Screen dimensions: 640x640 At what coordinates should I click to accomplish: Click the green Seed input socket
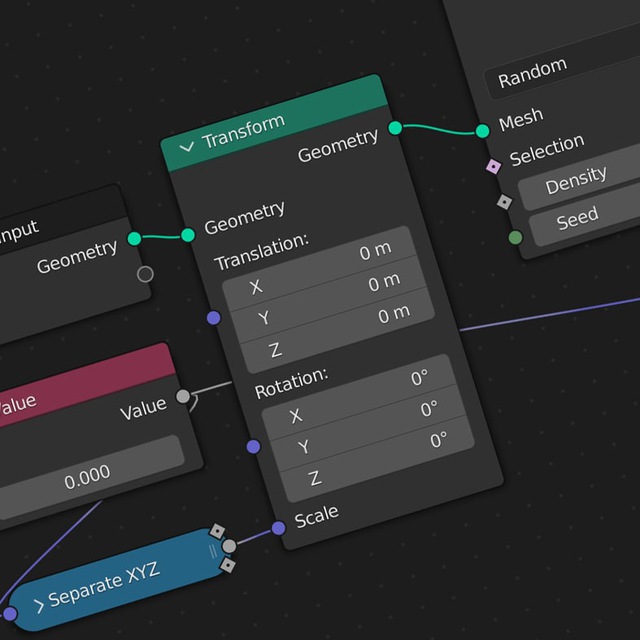(x=516, y=237)
